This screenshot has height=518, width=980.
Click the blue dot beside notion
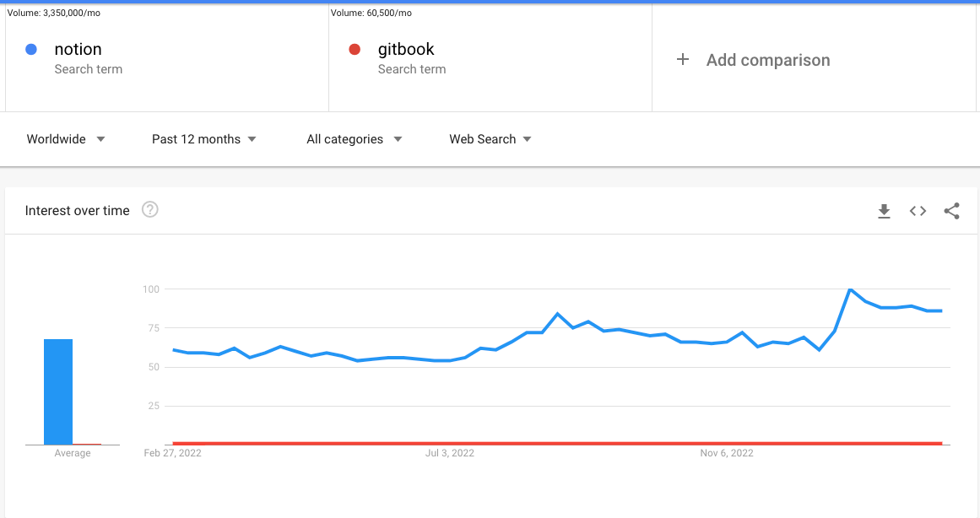(30, 50)
